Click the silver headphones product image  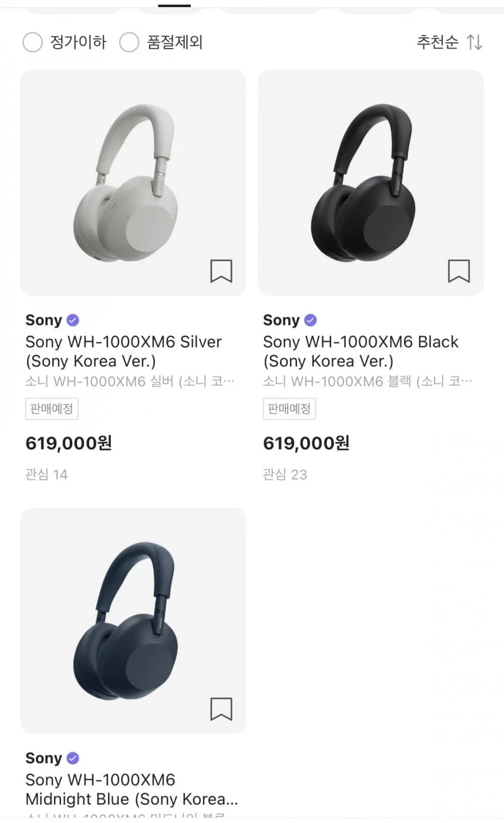pos(133,183)
